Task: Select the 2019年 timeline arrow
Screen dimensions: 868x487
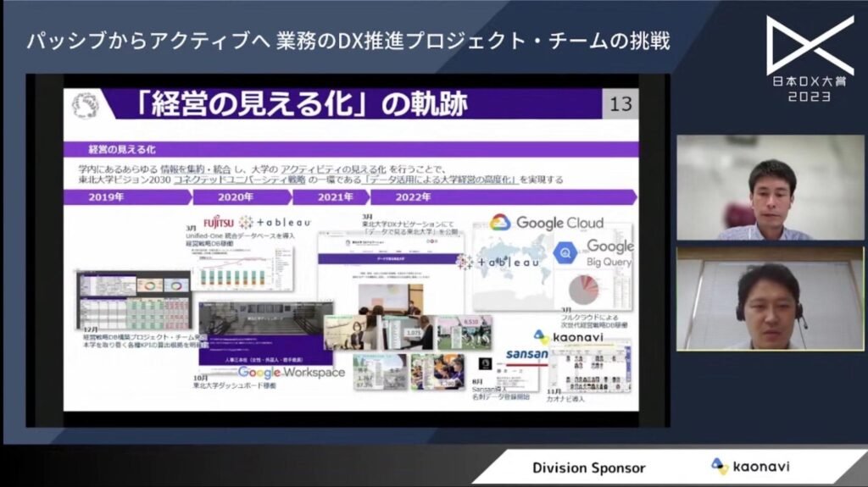Action: (x=127, y=197)
